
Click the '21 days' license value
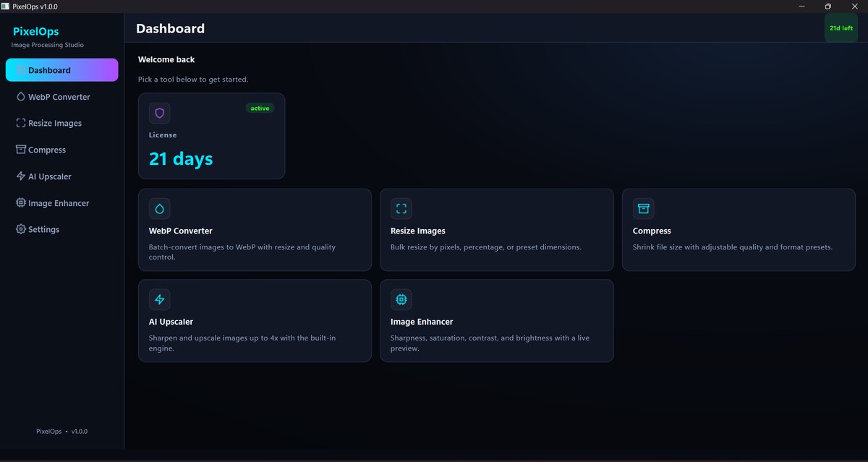tap(181, 159)
